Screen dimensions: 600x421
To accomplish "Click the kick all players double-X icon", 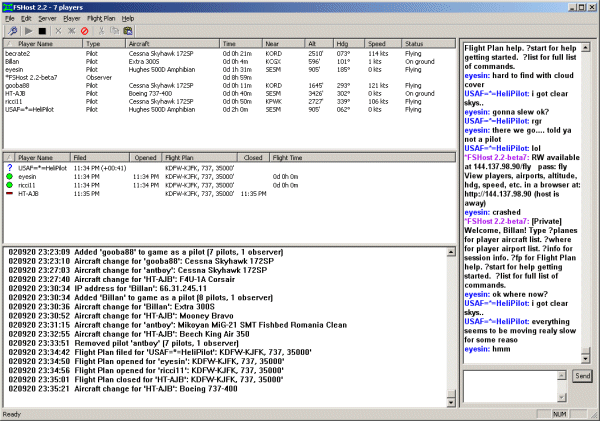I will point(72,31).
